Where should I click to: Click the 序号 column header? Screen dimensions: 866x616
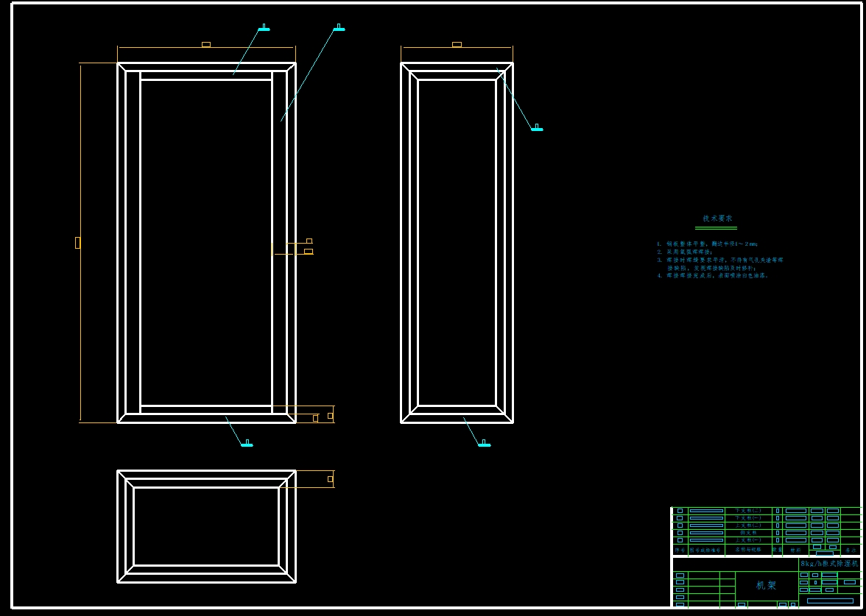point(680,550)
